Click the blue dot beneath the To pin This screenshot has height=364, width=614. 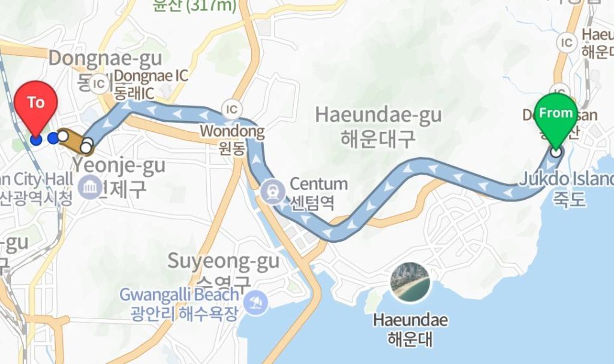36,140
